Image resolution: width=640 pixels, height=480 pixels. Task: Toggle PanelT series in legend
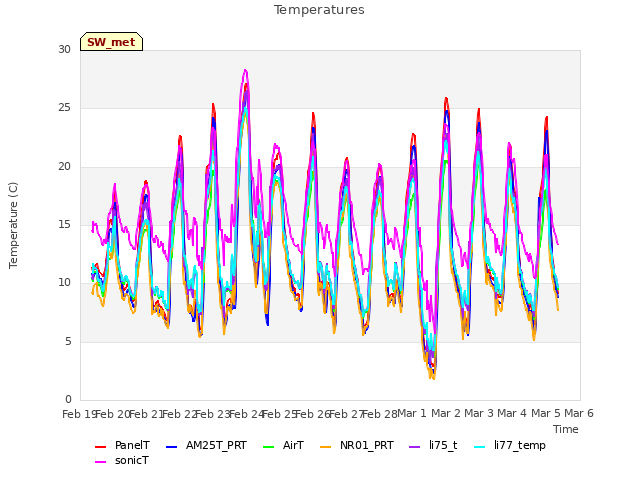122,445
